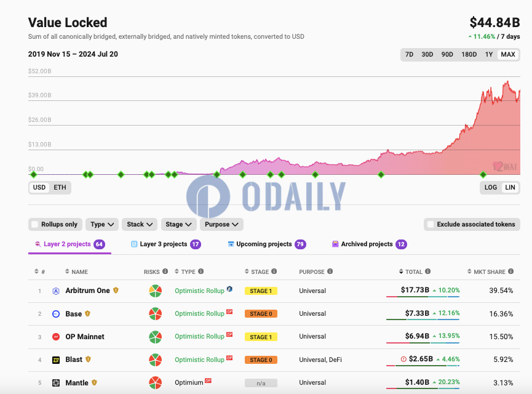Sort the table by MKT SHARE
532x394 pixels.
[x=486, y=271]
